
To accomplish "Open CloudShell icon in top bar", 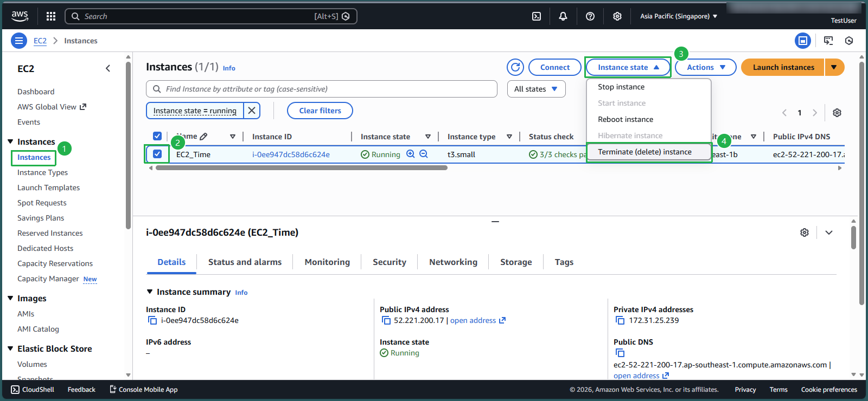I will 537,16.
